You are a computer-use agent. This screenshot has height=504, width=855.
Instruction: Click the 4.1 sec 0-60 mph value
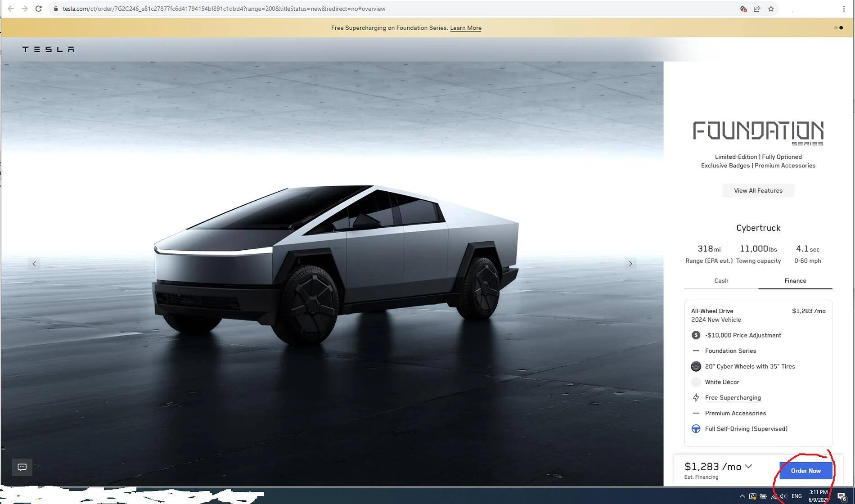coord(808,249)
